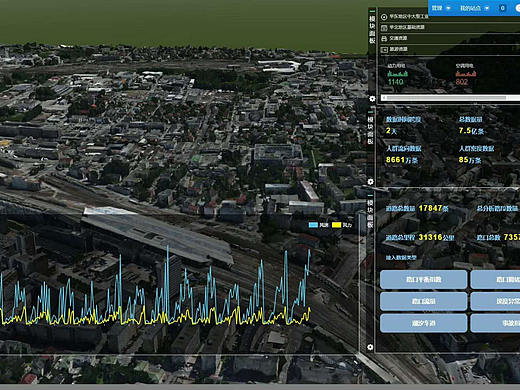The height and width of the screenshot is (390, 520).
Task: Click the '0' notification badge in the top bar
Action: pos(502,8)
